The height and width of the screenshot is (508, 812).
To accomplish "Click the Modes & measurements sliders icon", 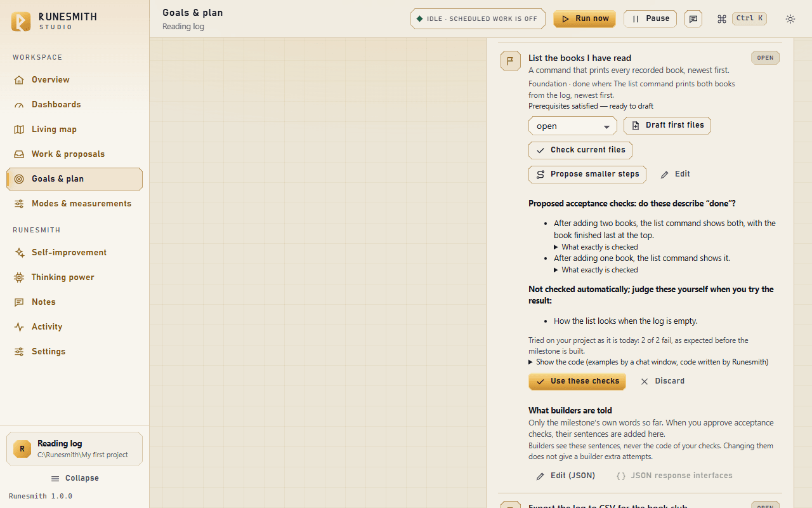I will pyautogui.click(x=19, y=204).
